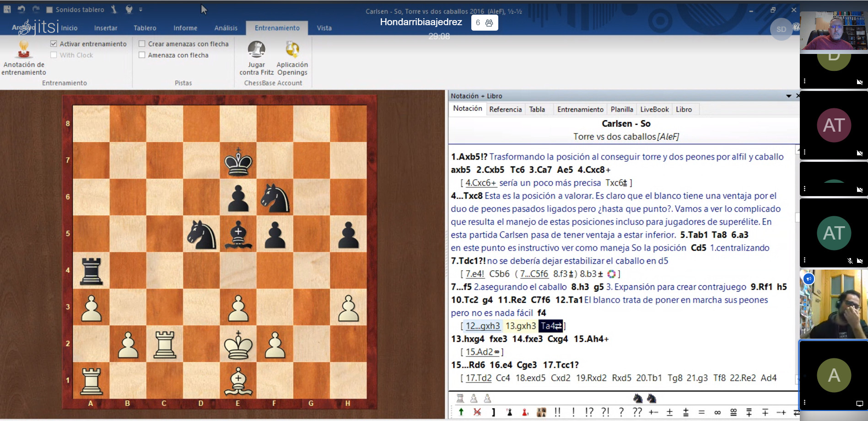
Task: Click the white king on e2
Action: [238, 344]
